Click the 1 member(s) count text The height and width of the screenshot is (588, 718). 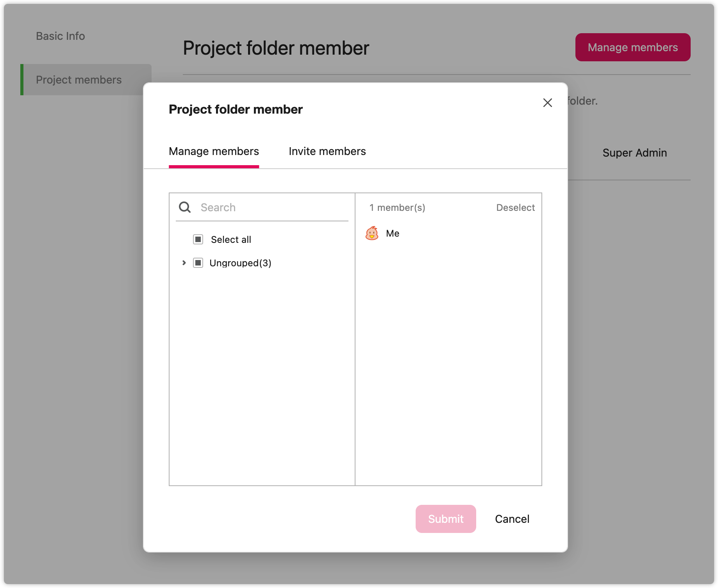397,208
